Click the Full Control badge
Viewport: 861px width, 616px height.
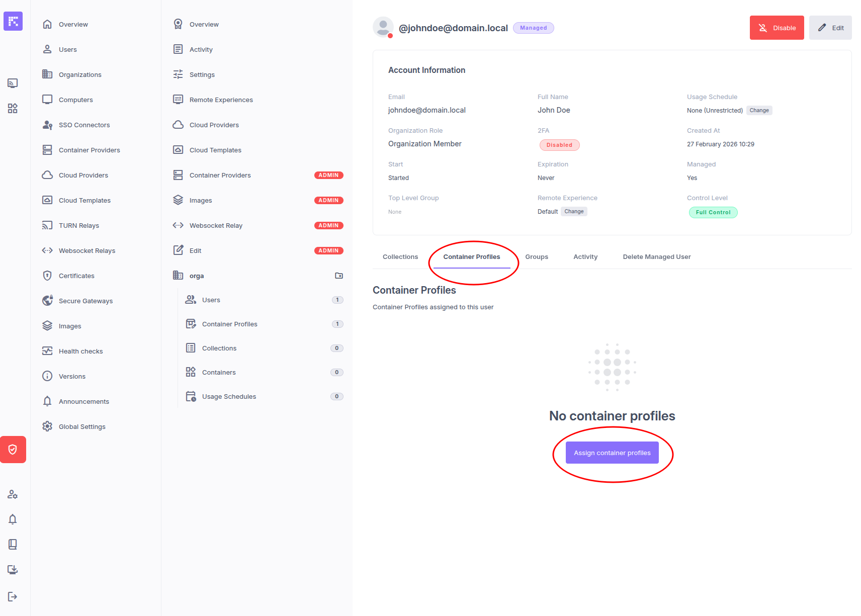click(x=713, y=212)
